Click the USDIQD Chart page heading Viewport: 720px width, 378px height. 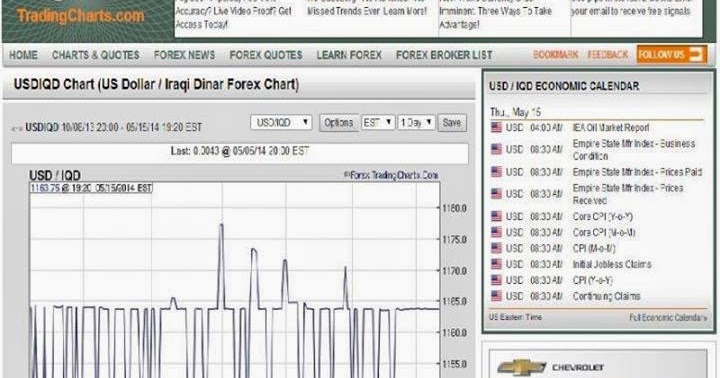click(x=156, y=85)
